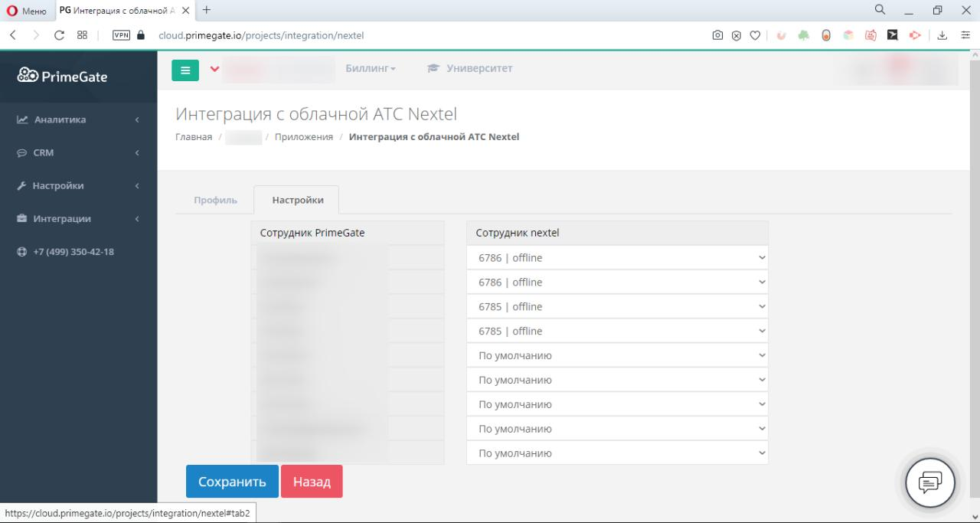This screenshot has height=523, width=980.
Task: Click the PrimeGate logo in the sidebar
Action: pyautogui.click(x=63, y=76)
